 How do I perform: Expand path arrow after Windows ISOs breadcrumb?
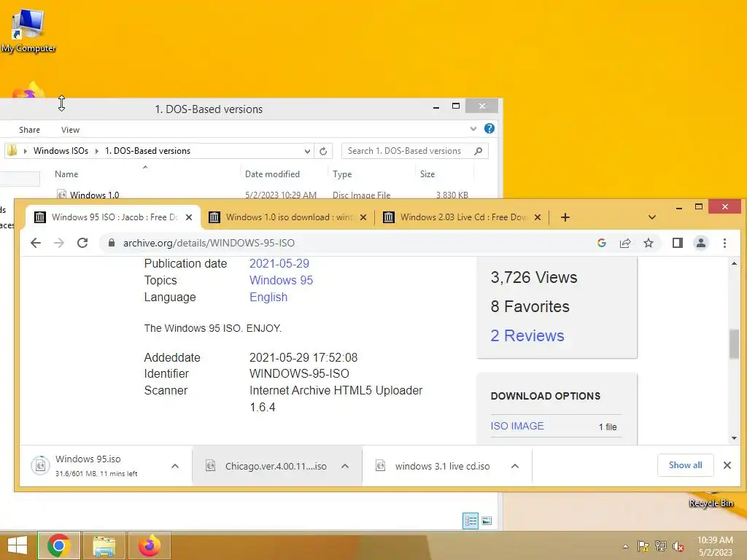coord(97,151)
